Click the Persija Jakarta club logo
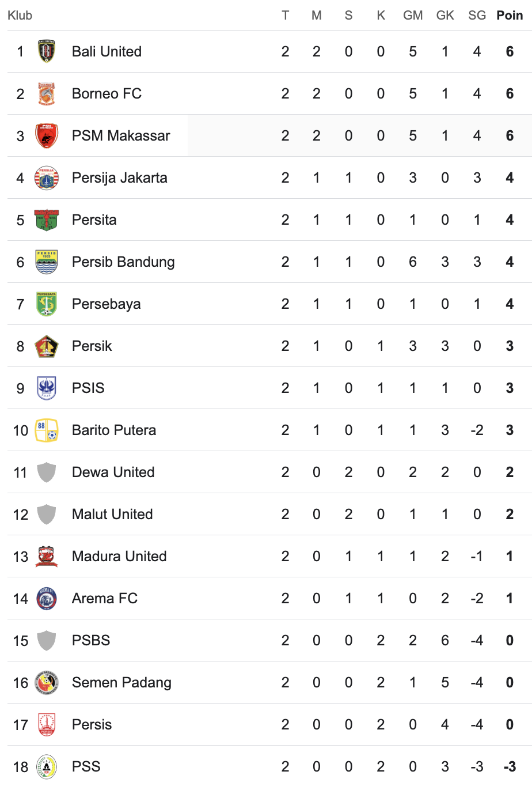The width and height of the screenshot is (532, 794). pyautogui.click(x=47, y=177)
